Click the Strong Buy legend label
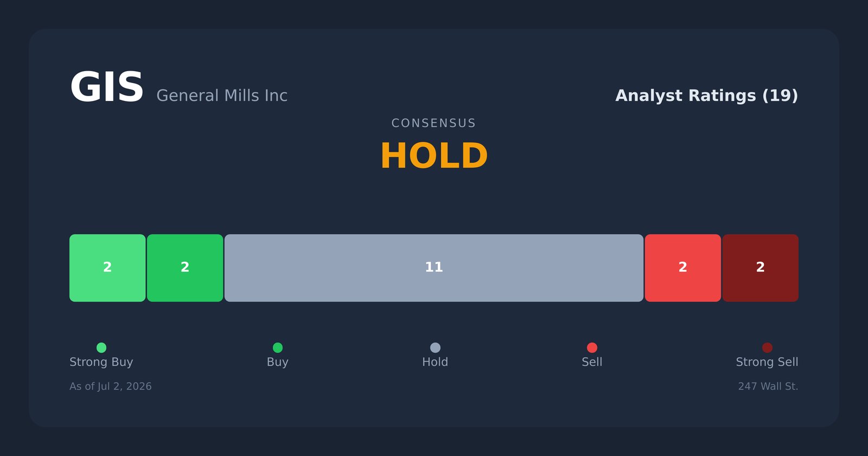This screenshot has width=868, height=456. click(x=101, y=362)
